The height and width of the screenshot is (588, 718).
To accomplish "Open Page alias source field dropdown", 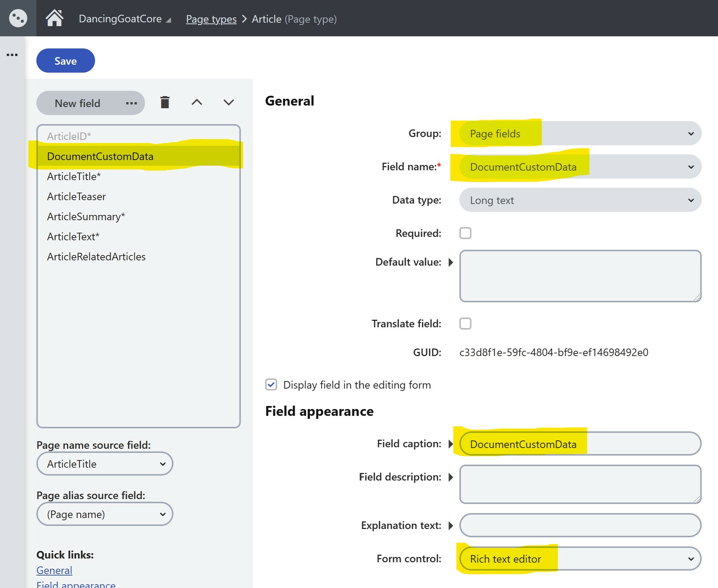I will coord(105,514).
